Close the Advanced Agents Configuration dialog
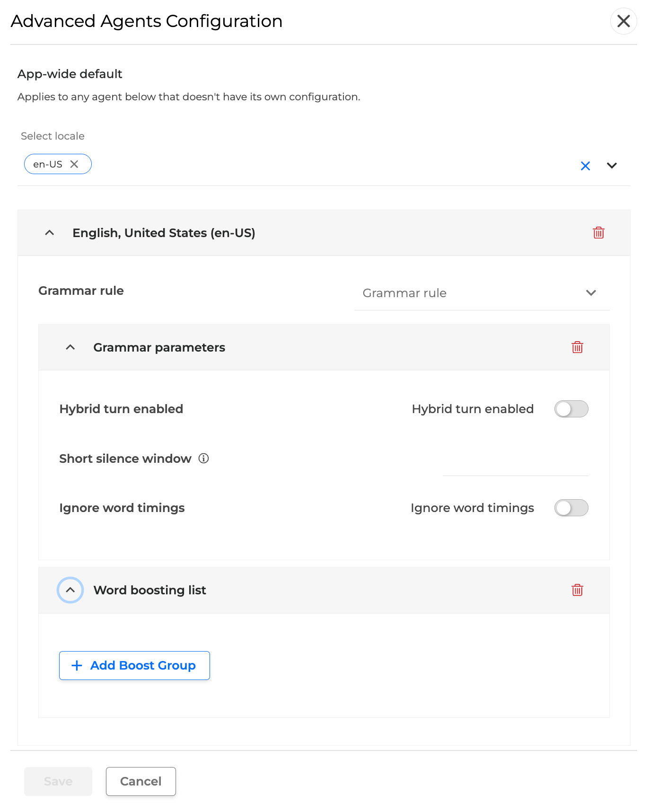Screen dimensions: 650x812 624,21
